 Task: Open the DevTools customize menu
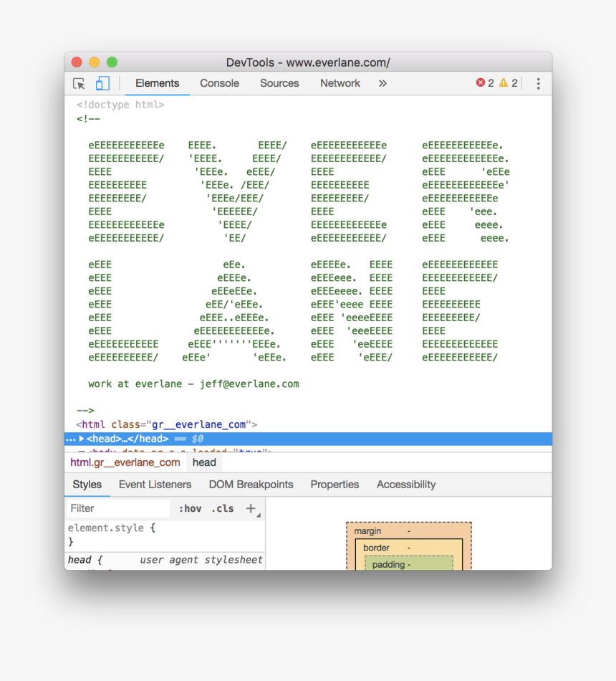click(538, 83)
